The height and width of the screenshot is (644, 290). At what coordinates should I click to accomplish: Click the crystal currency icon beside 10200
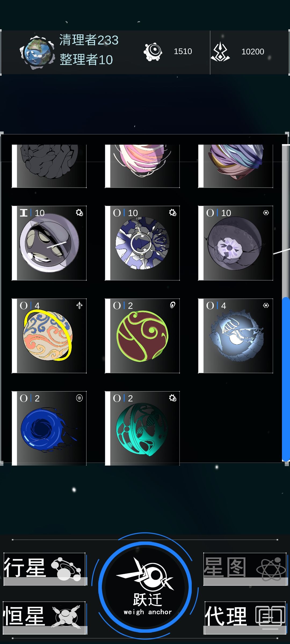click(220, 52)
